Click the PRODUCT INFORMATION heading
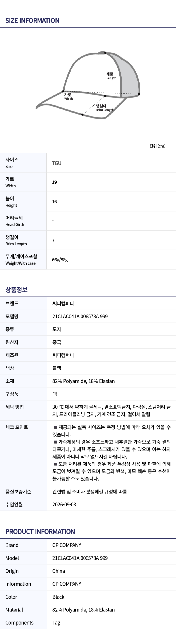The width and height of the screenshot is (176, 644). click(40, 531)
